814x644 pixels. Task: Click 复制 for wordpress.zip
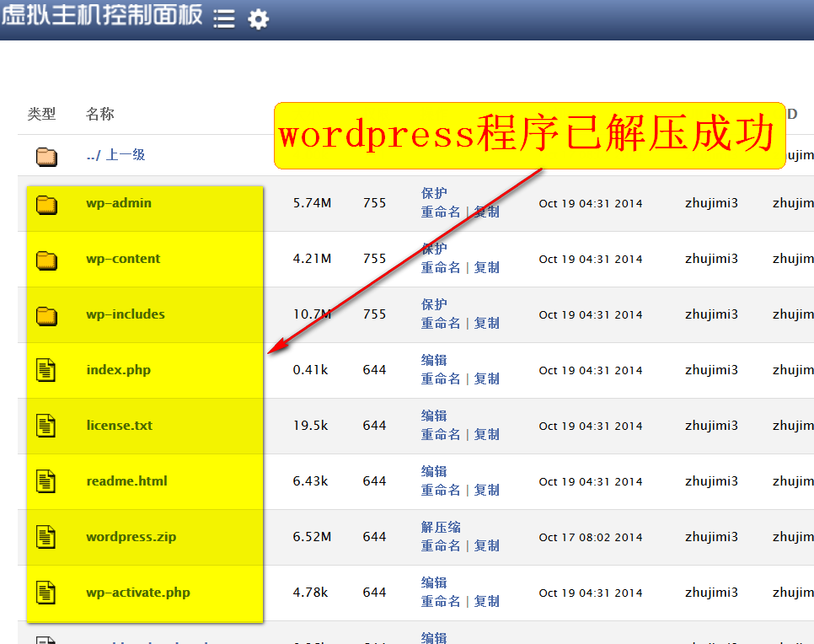(487, 545)
